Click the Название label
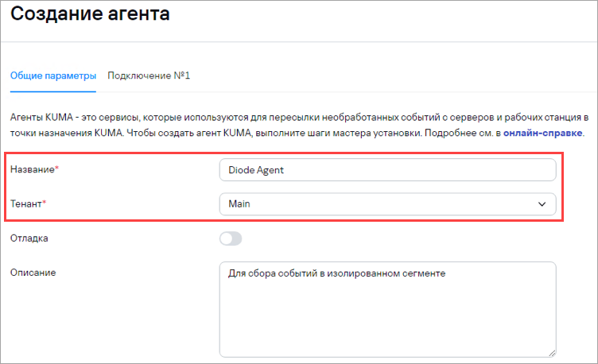 (34, 169)
